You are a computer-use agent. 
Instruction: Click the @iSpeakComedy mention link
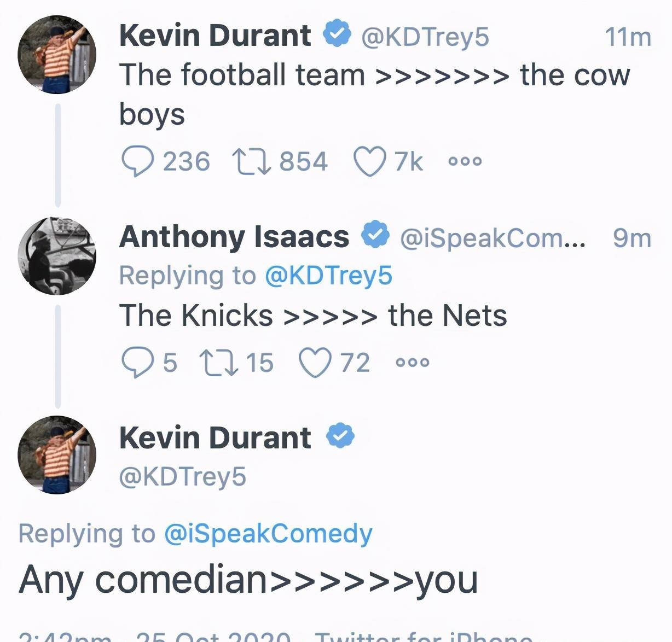point(268,534)
